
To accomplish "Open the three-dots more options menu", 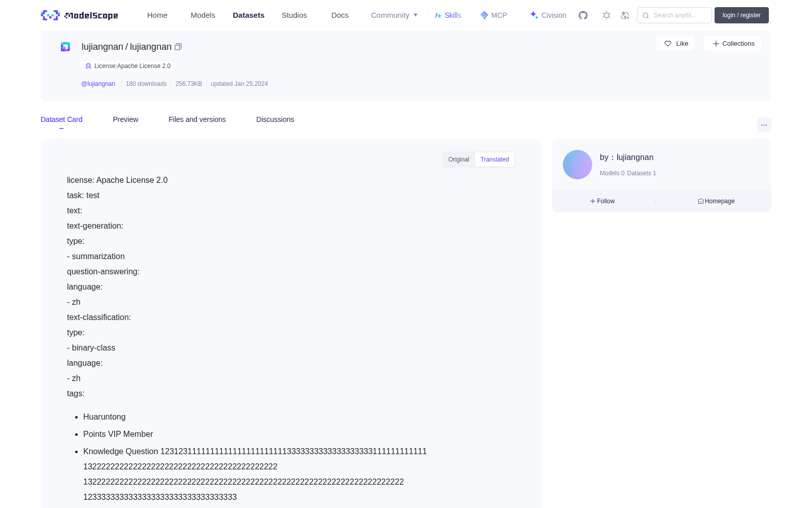I will 764,124.
